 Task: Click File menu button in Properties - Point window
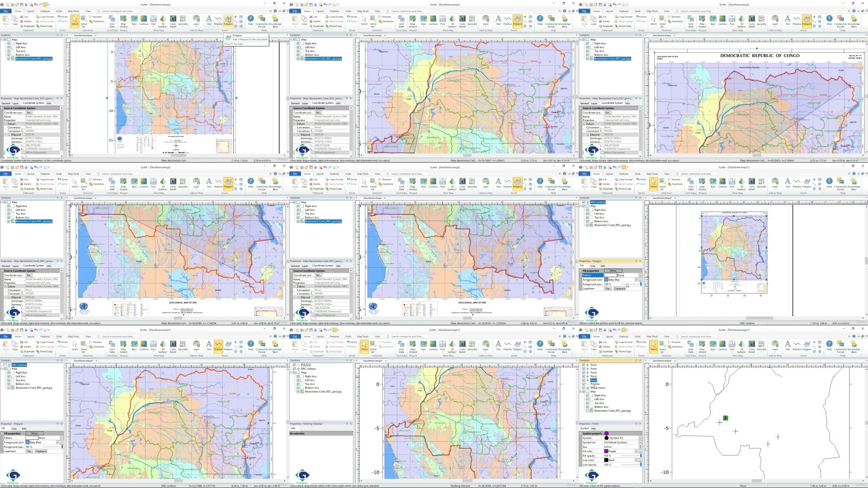pos(584,336)
